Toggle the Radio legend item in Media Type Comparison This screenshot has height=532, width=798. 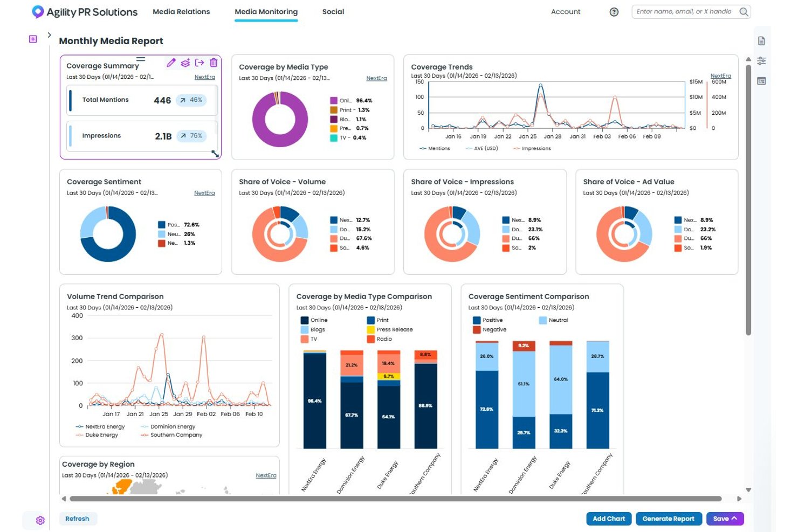pyautogui.click(x=380, y=339)
